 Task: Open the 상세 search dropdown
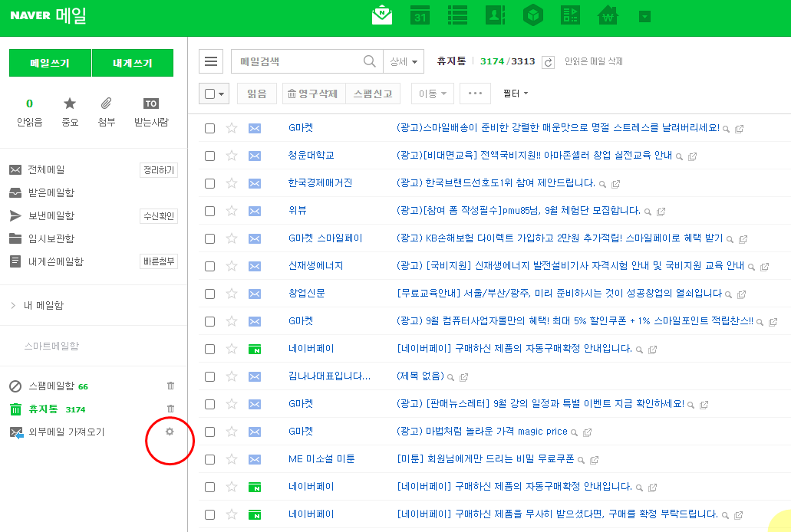pos(404,61)
